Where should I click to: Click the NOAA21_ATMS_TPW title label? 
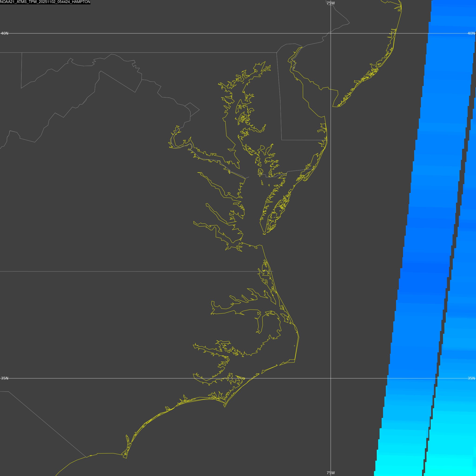(x=45, y=2)
